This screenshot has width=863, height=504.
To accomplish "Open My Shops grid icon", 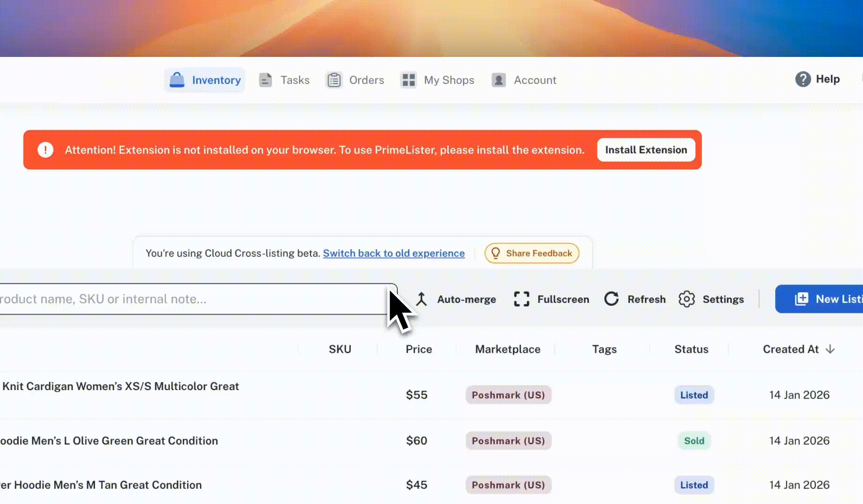I will (x=409, y=80).
